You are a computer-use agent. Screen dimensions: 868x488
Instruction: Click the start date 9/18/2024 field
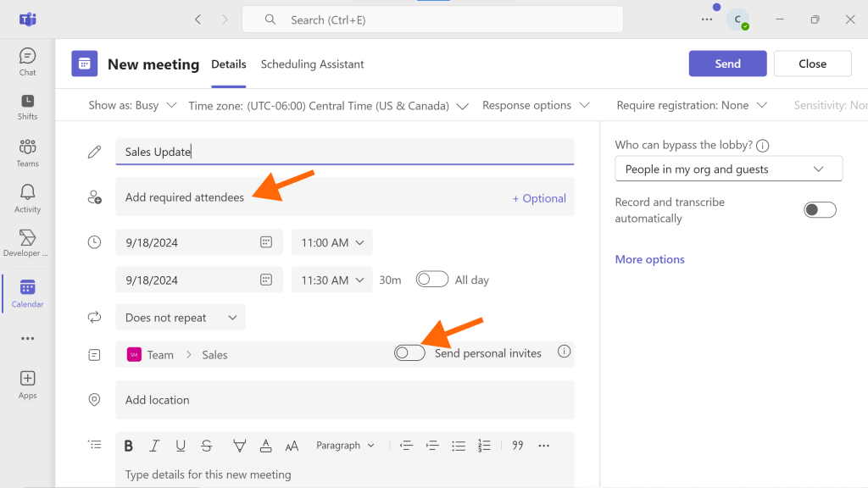pos(198,242)
